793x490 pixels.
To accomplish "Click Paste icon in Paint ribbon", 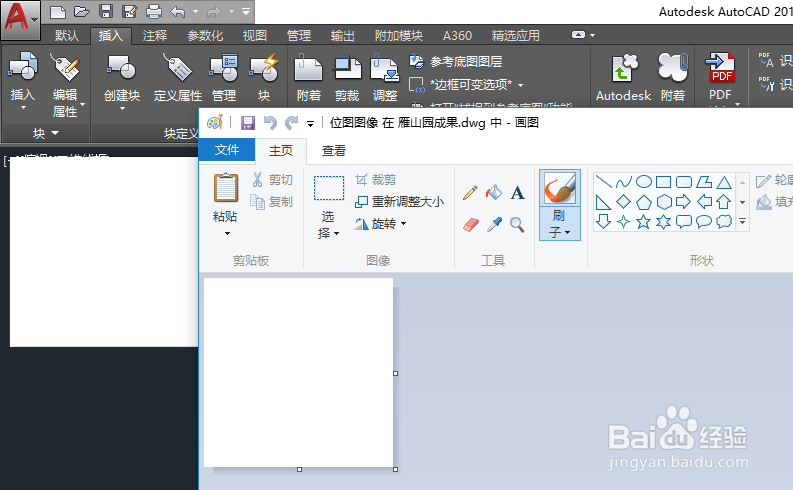I will pos(226,188).
